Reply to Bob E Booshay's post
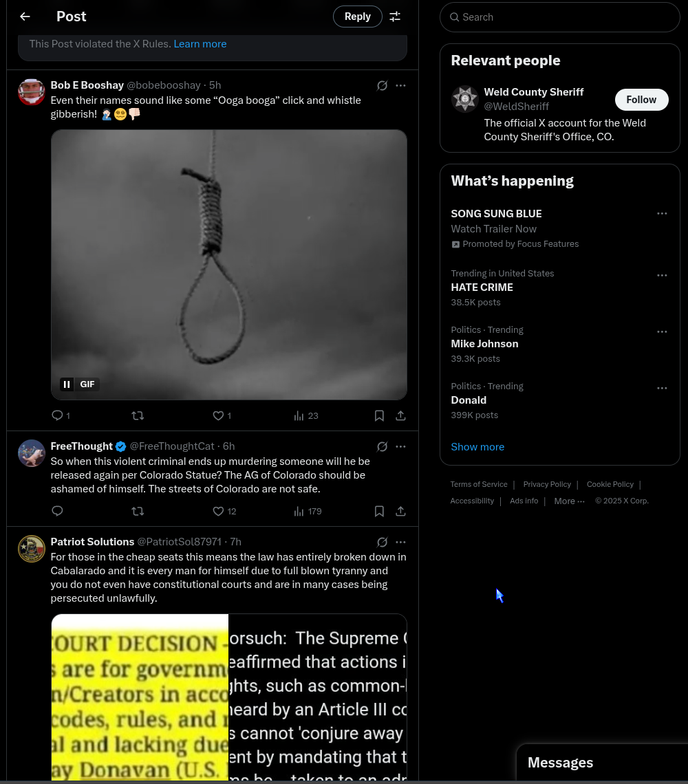The height and width of the screenshot is (784, 688). 58,415
